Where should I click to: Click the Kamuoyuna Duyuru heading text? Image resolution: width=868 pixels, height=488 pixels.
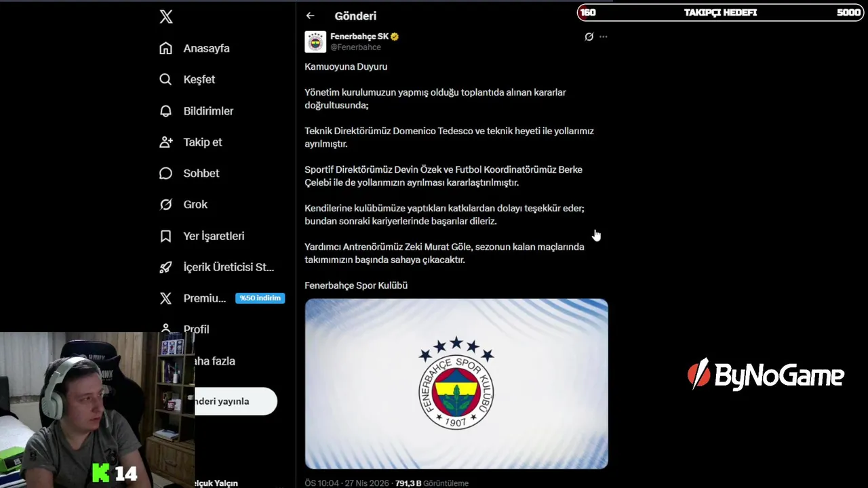click(346, 66)
